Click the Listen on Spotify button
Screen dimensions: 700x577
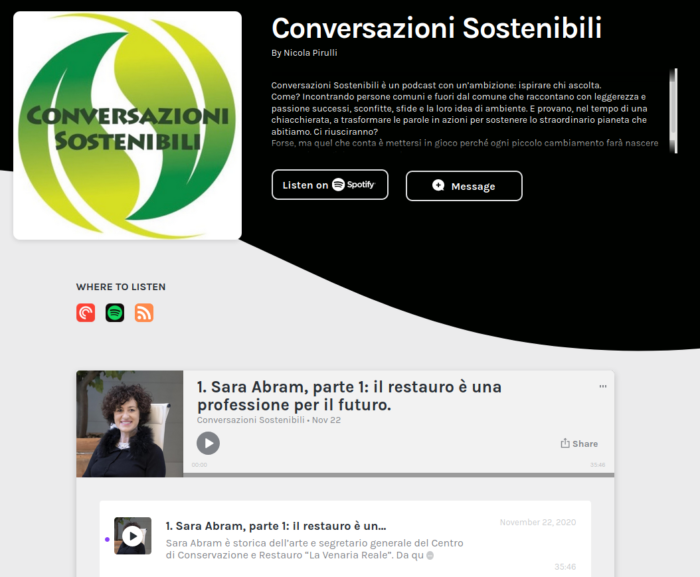pyautogui.click(x=330, y=184)
